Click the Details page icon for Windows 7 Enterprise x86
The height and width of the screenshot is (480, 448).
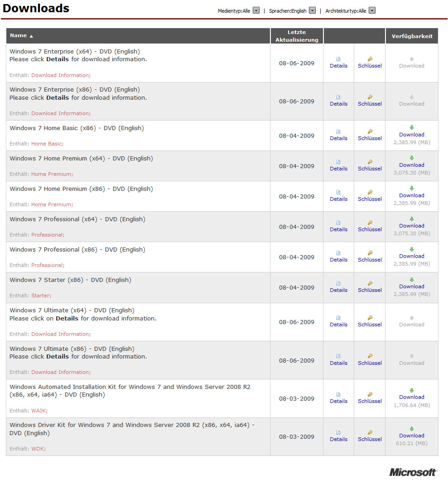tap(338, 97)
